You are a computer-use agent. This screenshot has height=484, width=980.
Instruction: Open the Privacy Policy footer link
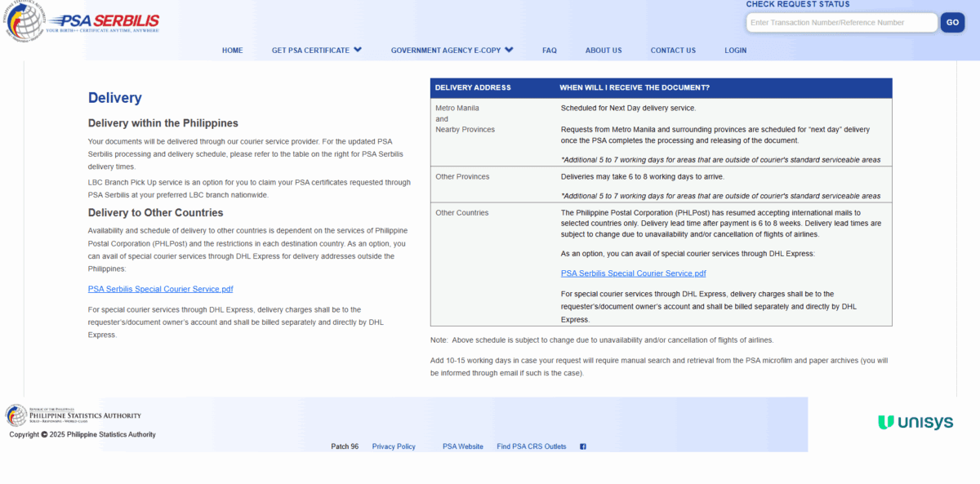[394, 446]
